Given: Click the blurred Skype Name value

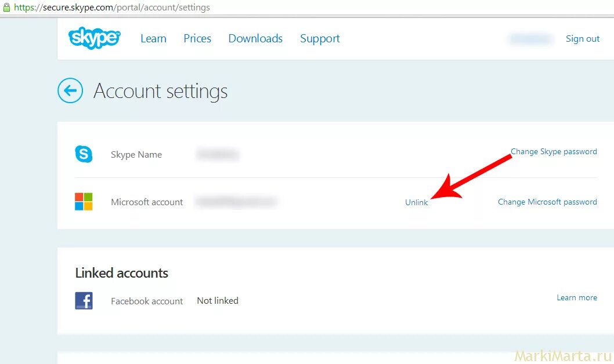Looking at the screenshot, I should coord(218,154).
